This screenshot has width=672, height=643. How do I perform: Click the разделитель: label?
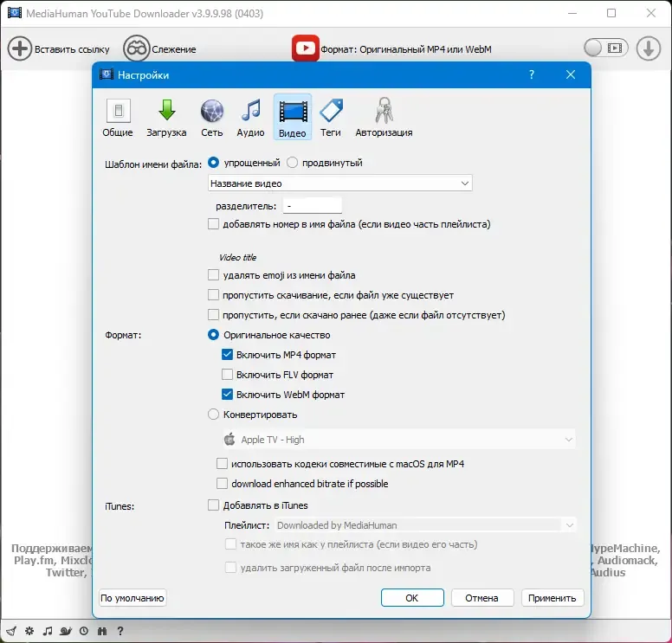246,206
